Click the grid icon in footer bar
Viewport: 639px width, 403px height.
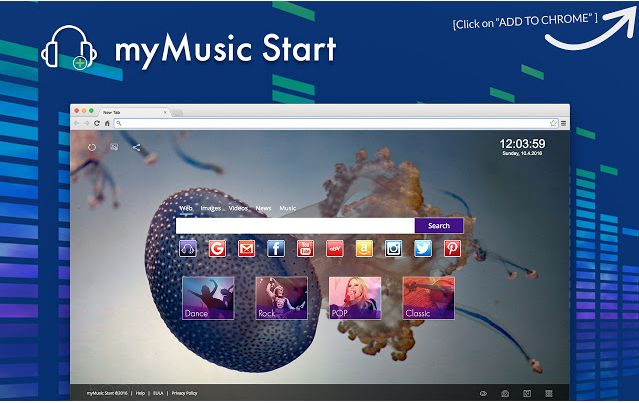click(x=549, y=394)
